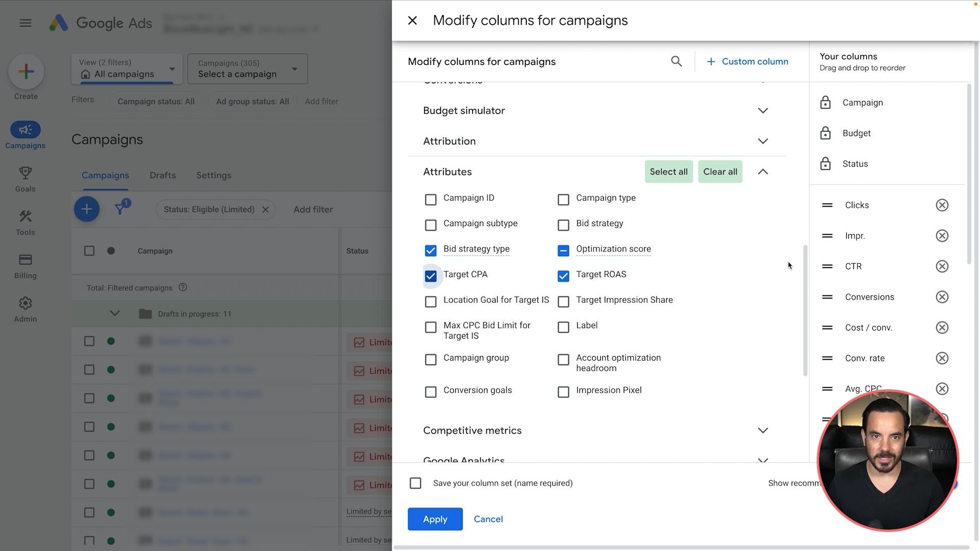The image size is (980, 551).
Task: Click the search magnifier in columns panel
Action: coord(676,62)
